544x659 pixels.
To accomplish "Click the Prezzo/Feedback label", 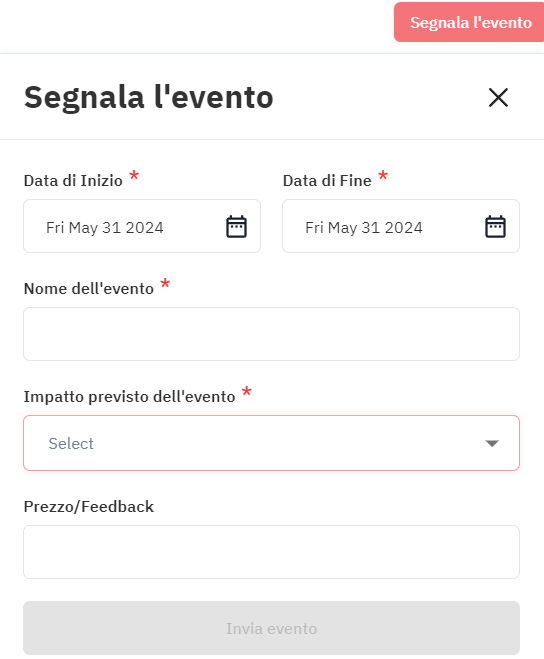I will click(89, 506).
